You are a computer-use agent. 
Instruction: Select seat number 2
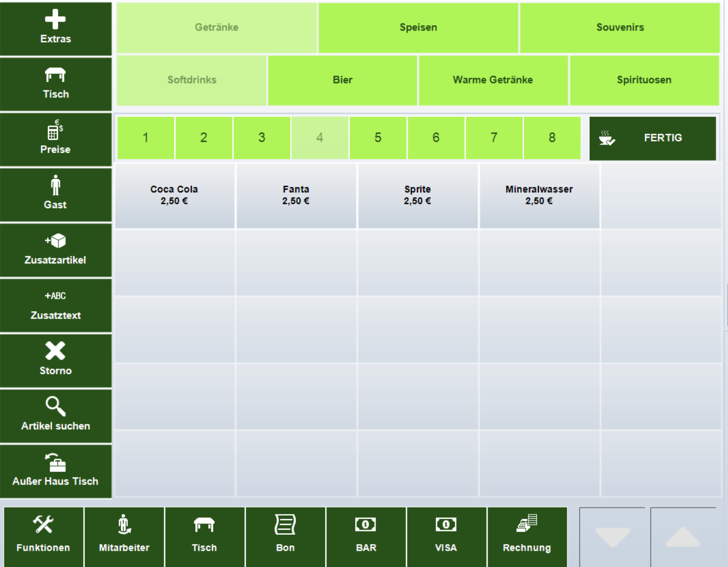(204, 138)
